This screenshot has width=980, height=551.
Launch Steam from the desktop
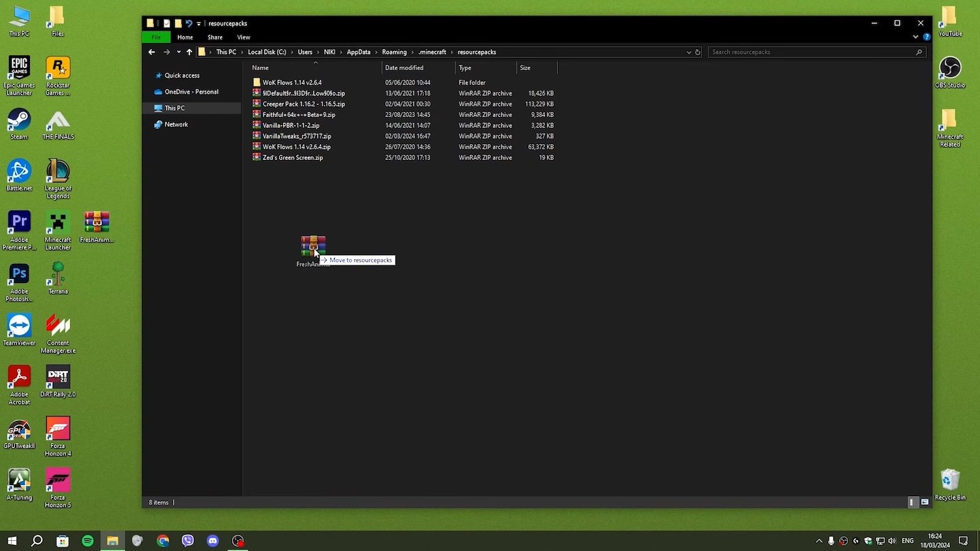point(19,124)
